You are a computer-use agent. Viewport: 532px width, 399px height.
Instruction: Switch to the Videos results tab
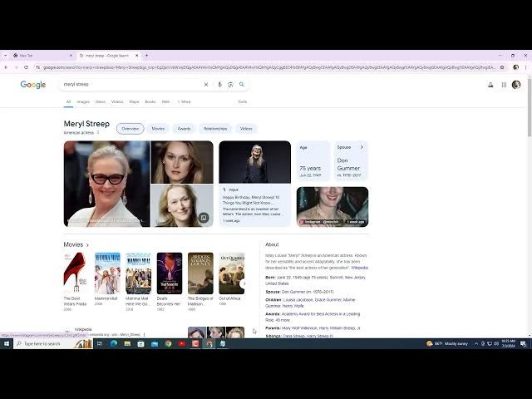[x=117, y=101]
